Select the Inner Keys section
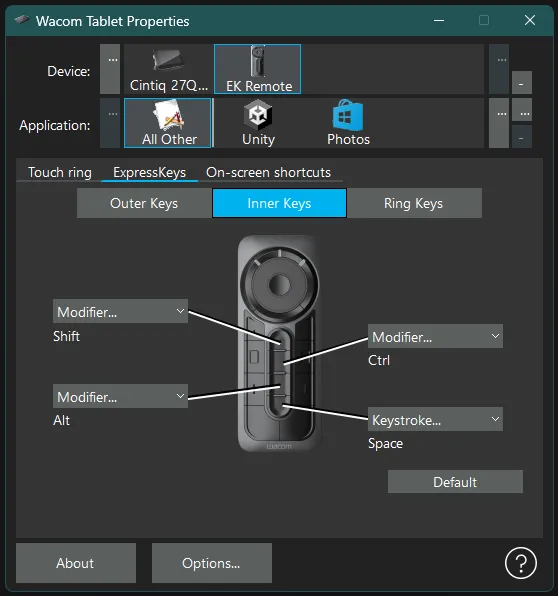 [279, 203]
